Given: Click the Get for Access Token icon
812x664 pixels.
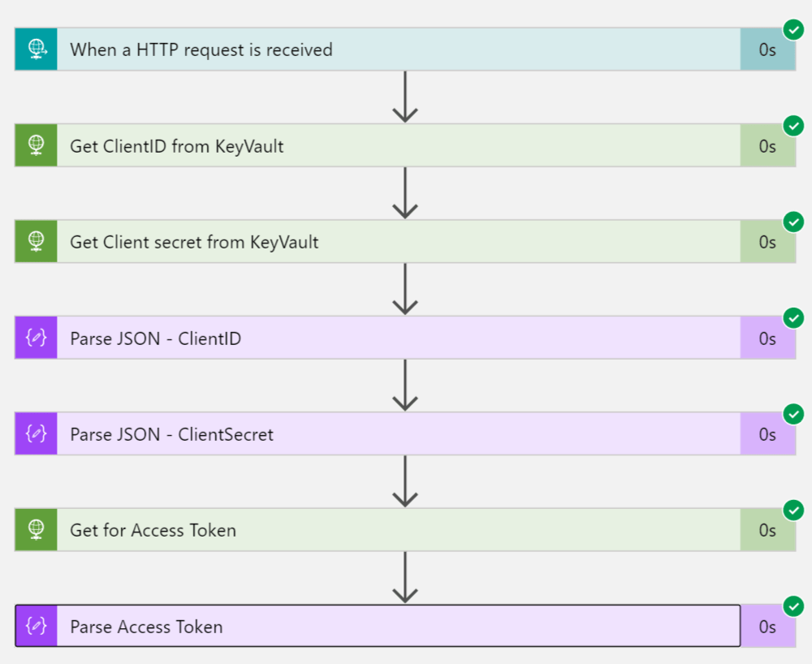Looking at the screenshot, I should [x=36, y=530].
